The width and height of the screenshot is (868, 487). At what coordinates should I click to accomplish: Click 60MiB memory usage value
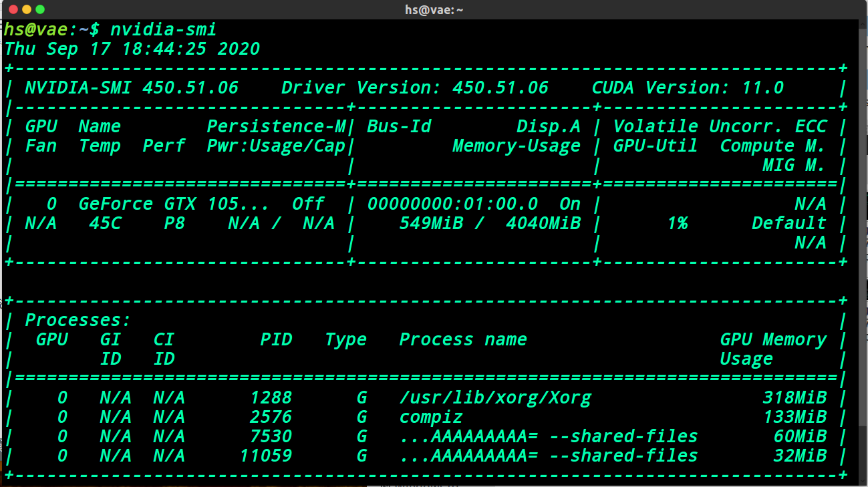pos(800,436)
